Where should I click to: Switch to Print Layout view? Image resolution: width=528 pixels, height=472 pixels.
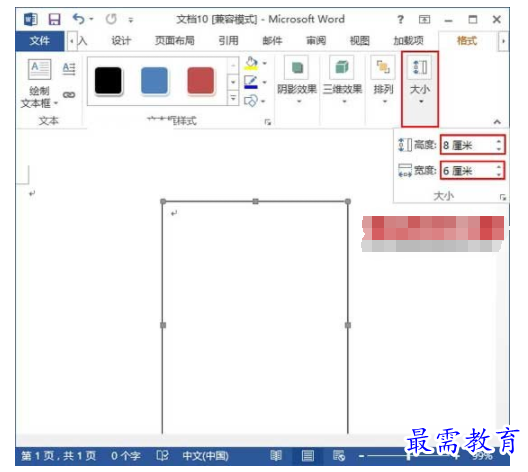point(307,456)
